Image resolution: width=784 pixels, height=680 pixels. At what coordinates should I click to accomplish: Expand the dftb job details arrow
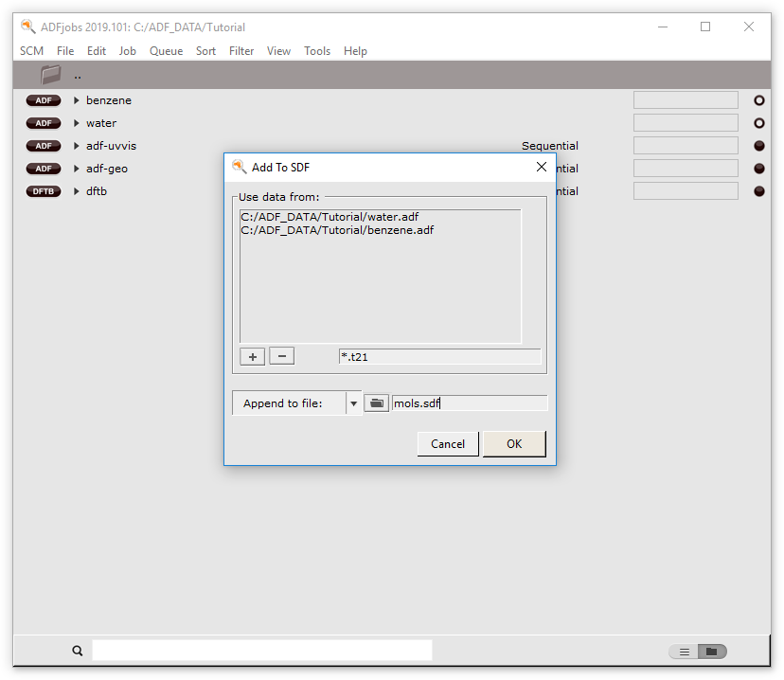pos(77,191)
